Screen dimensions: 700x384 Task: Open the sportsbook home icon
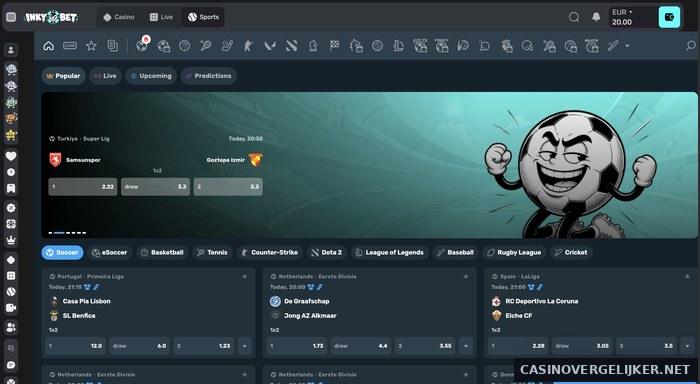coord(48,46)
